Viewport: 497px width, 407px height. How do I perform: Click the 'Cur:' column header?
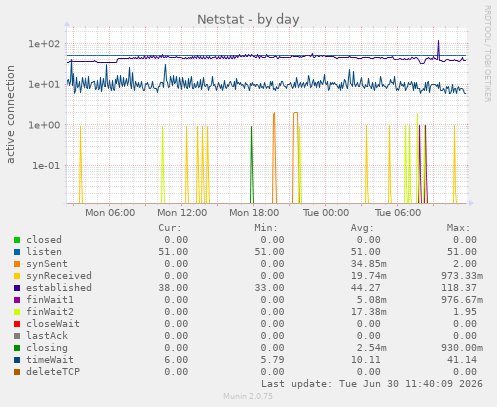coord(170,228)
